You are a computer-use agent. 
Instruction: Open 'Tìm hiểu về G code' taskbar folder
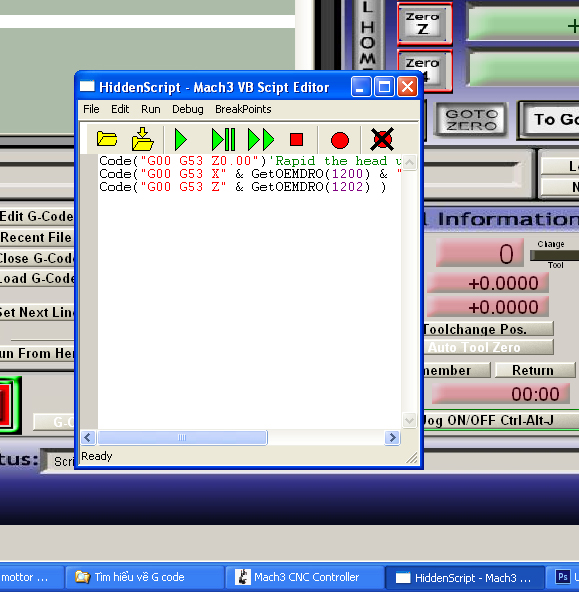click(x=144, y=577)
